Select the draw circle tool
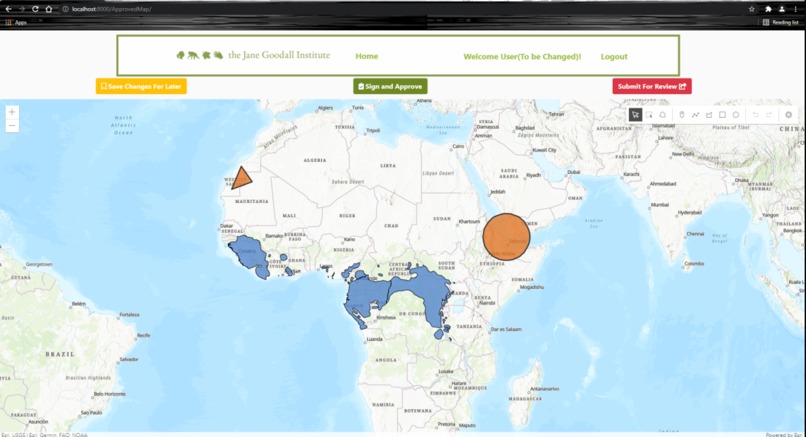The image size is (806, 437). [736, 115]
